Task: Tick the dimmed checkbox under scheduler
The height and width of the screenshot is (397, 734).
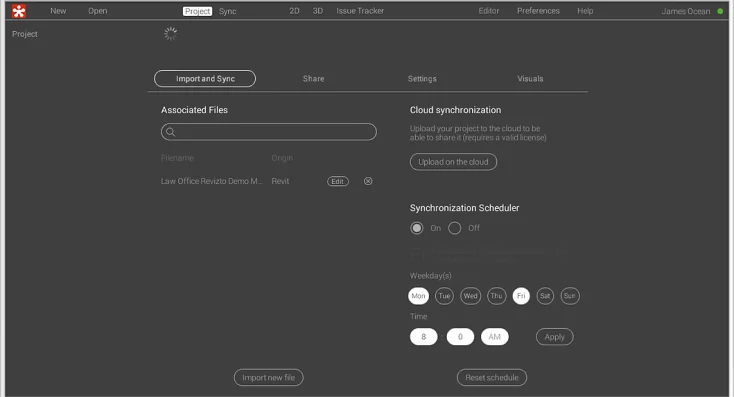Action: click(416, 256)
